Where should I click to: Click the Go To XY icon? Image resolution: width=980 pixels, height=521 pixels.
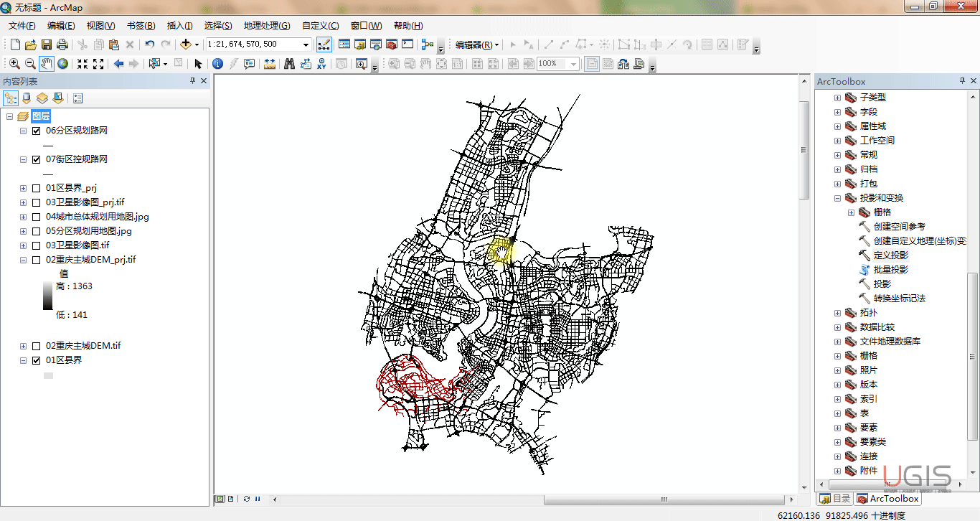pyautogui.click(x=322, y=64)
